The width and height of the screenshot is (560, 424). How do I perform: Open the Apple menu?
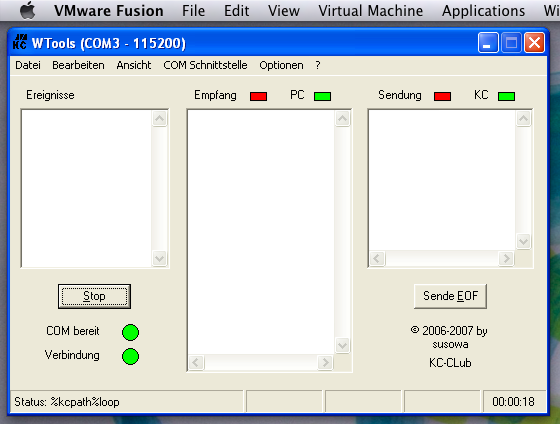(x=28, y=10)
